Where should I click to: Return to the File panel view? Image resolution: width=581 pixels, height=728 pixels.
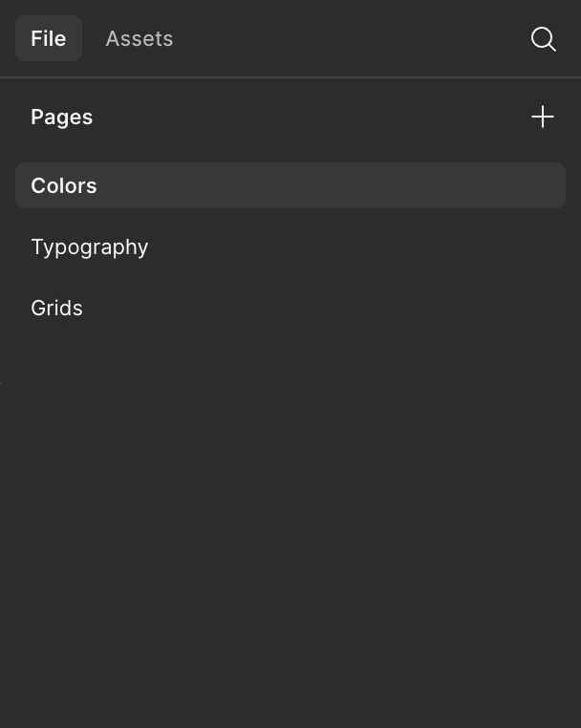point(49,39)
